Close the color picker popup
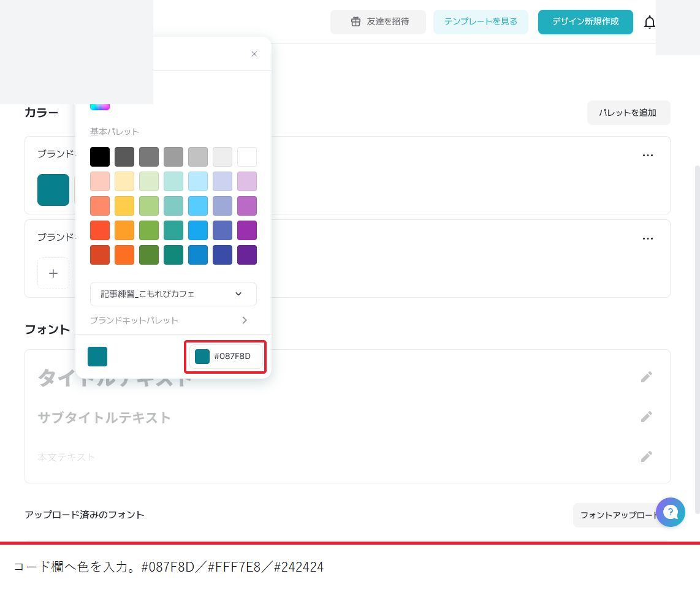 [254, 54]
